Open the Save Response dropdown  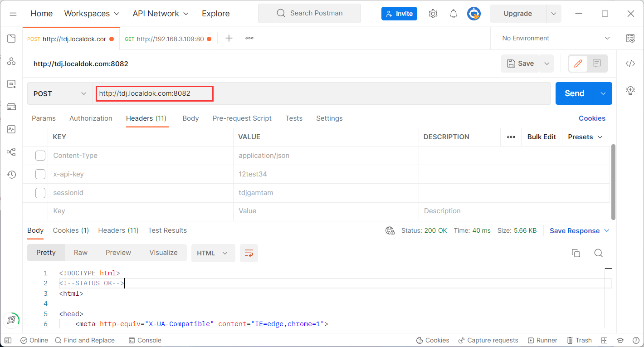580,231
